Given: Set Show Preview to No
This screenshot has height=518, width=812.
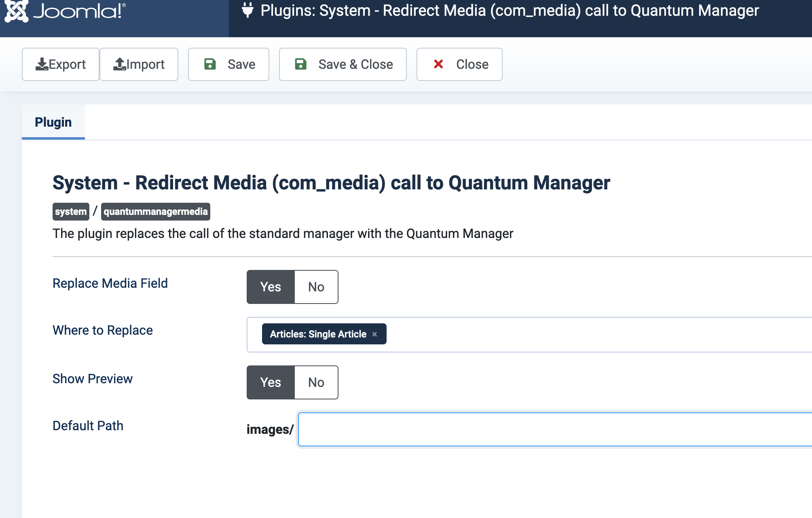Looking at the screenshot, I should pos(316,382).
